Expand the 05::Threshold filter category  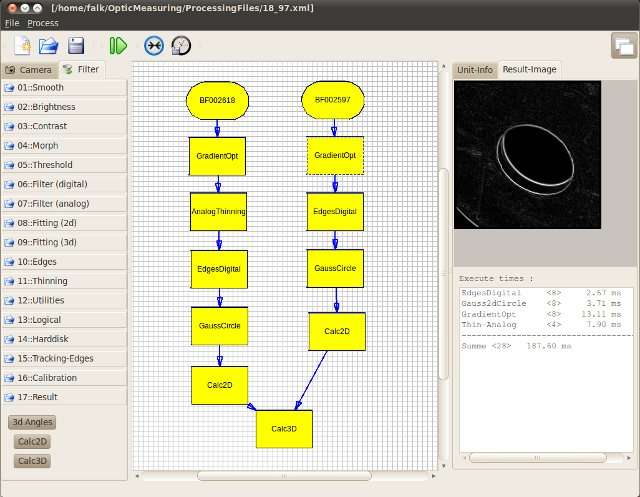[64, 165]
